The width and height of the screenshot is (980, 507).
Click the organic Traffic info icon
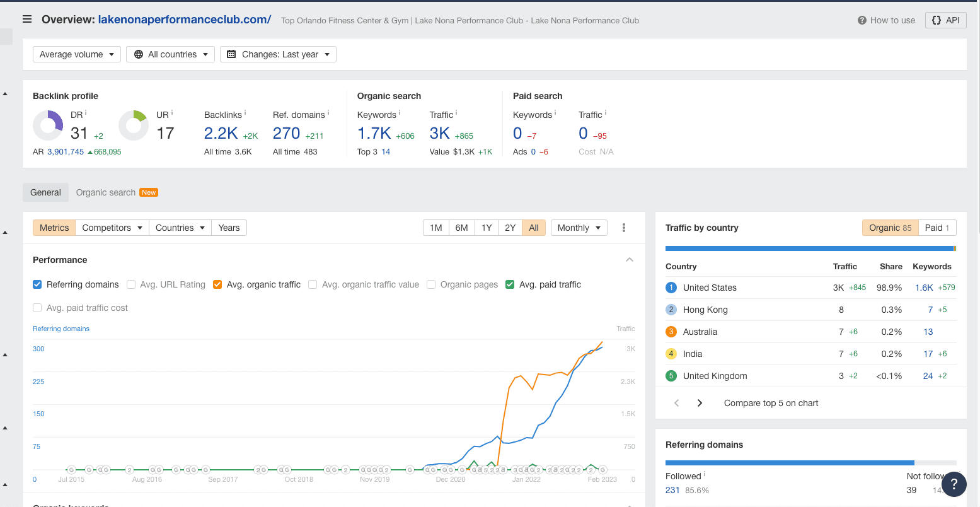pyautogui.click(x=456, y=113)
